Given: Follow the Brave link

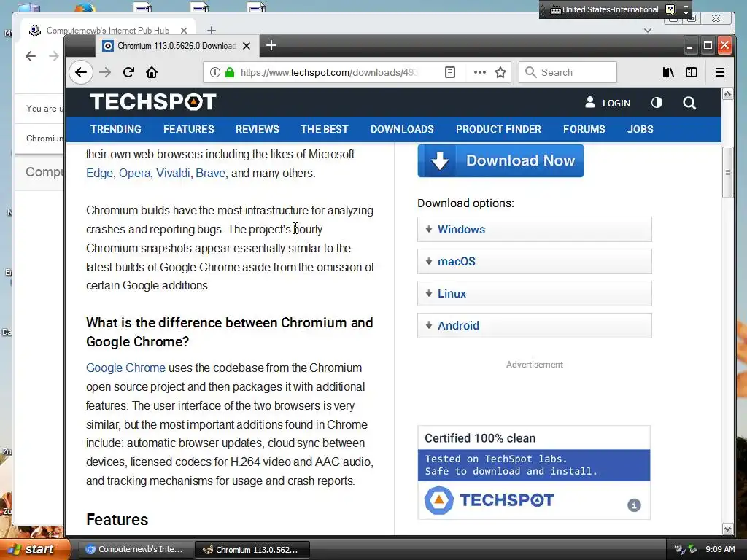Looking at the screenshot, I should (210, 174).
